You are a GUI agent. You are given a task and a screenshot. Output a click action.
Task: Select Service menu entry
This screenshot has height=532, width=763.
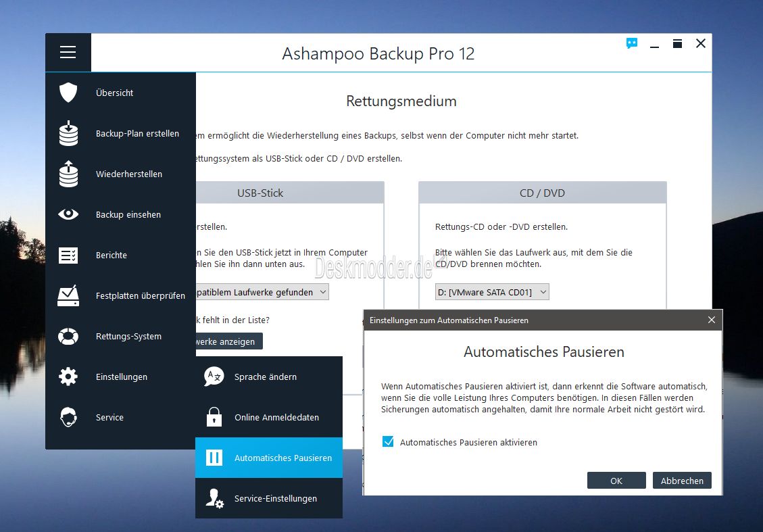click(x=121, y=417)
